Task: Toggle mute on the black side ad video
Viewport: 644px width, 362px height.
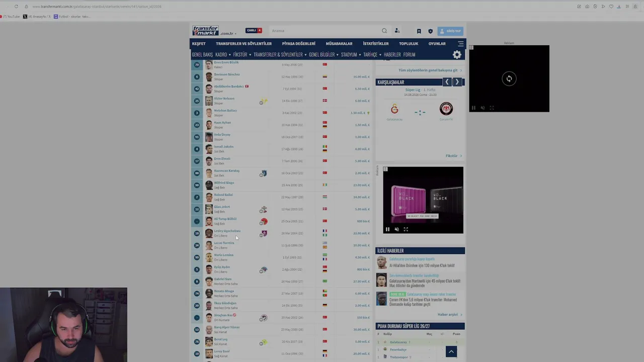Action: tap(482, 108)
